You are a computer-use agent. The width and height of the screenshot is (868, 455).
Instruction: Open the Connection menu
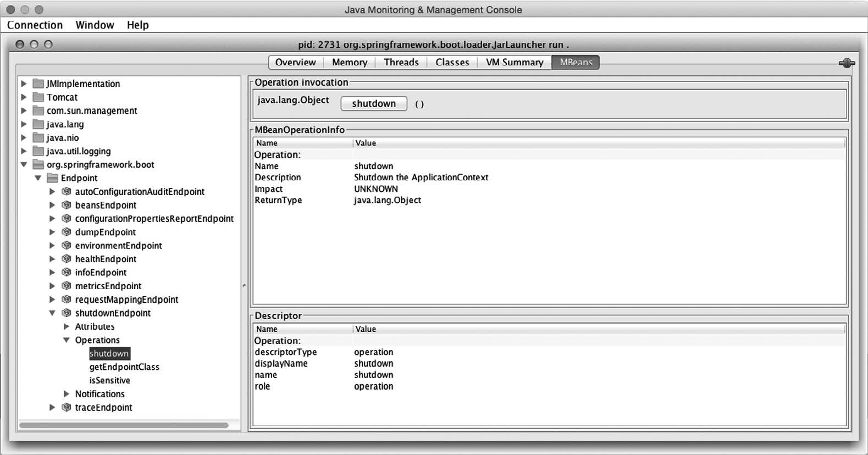tap(35, 25)
